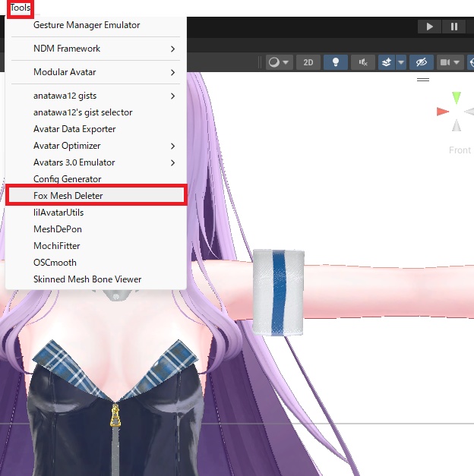Open the Avatar Optimizer submenu
Viewport: 474px width, 476px height.
pos(96,146)
